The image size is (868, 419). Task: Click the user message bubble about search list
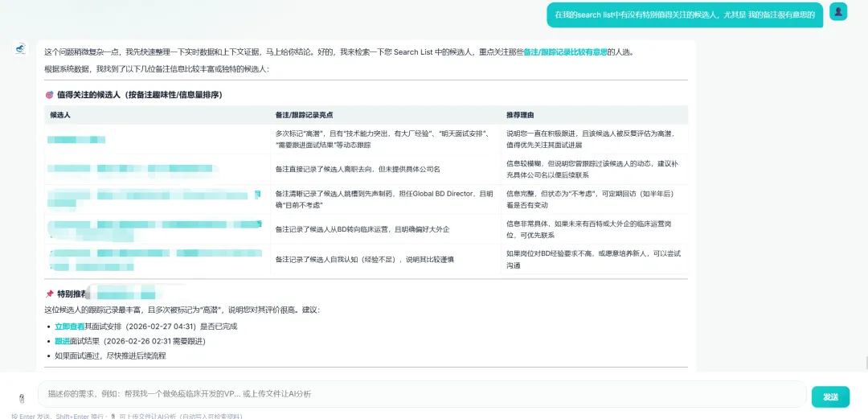coord(685,15)
